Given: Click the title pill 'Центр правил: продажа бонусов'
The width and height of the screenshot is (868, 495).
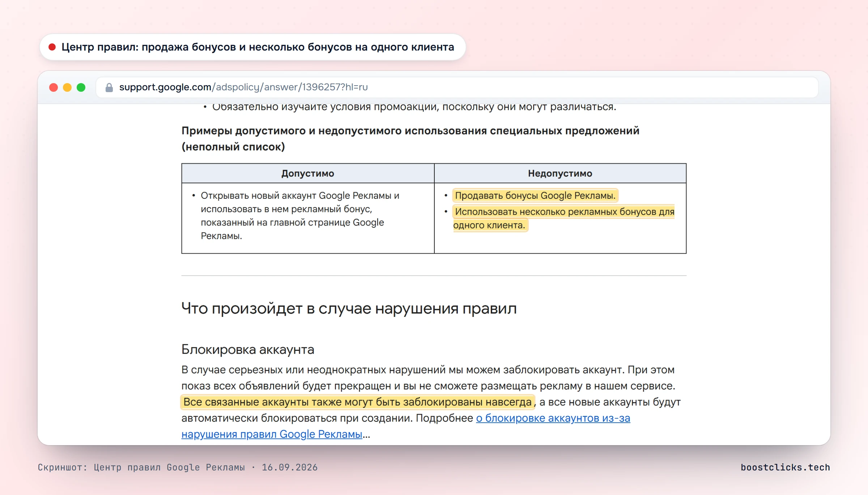Looking at the screenshot, I should pos(252,47).
